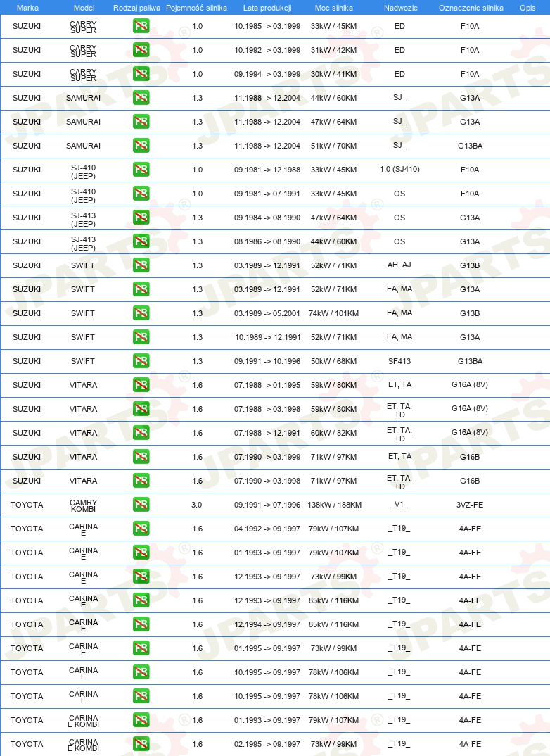Screen dimensions: 550x756
Task: Select the 07.1988 -> 01.1995 production years cell
Action: click(267, 385)
